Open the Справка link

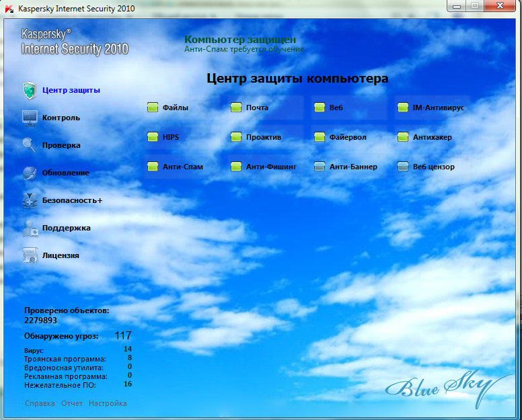click(x=40, y=403)
